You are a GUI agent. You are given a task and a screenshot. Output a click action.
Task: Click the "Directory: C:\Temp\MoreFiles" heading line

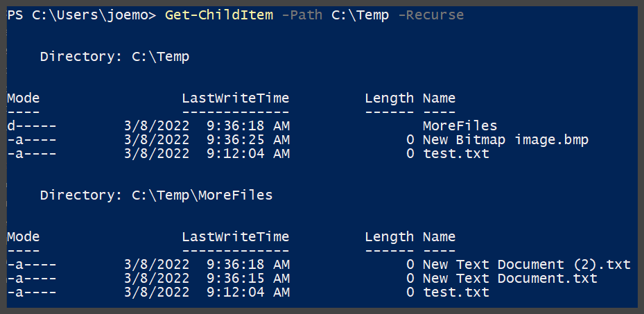point(156,195)
